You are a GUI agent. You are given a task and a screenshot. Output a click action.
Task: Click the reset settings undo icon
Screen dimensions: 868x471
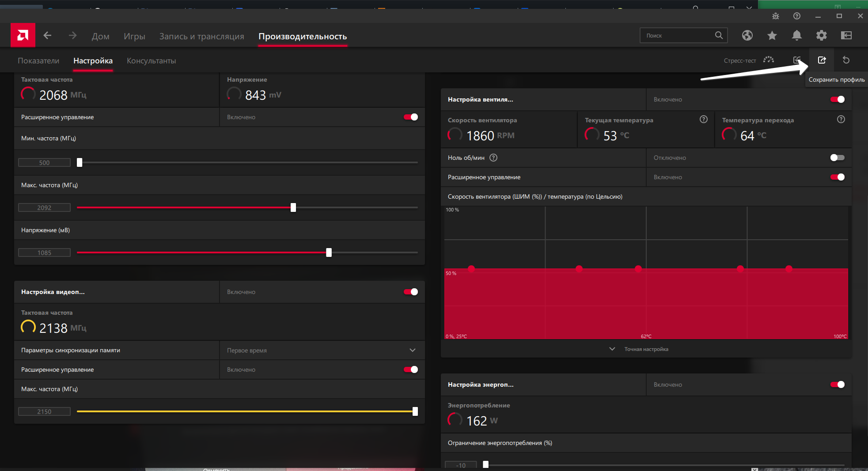point(846,60)
